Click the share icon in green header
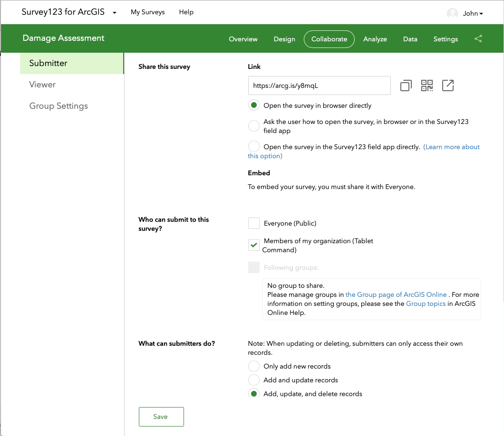Screen dimensions: 504x436 [478, 39]
